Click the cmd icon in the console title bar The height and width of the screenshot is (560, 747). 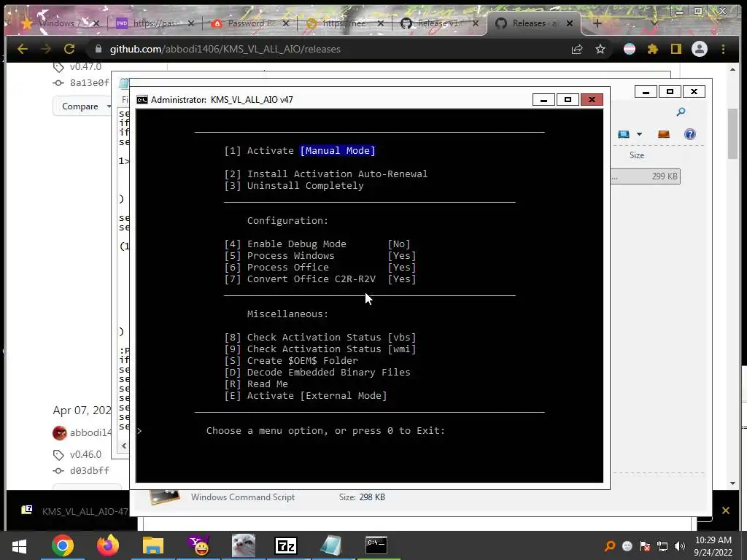tap(142, 99)
